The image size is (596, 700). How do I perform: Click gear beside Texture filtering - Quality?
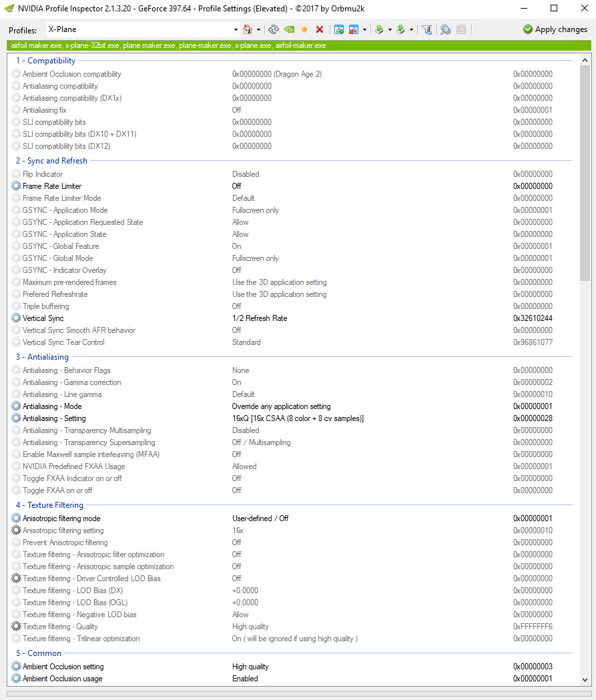pyautogui.click(x=16, y=627)
